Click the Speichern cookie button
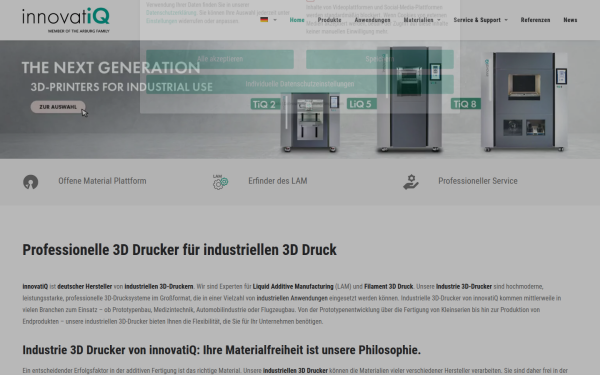 click(380, 59)
